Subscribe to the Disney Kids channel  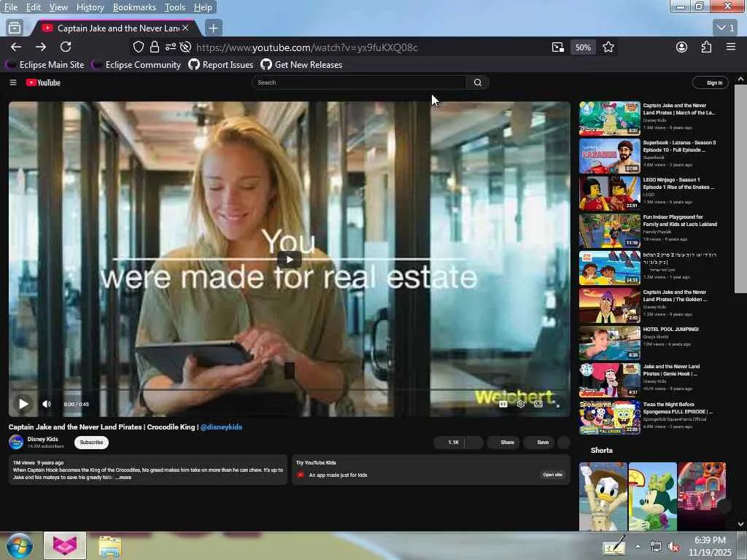[91, 443]
